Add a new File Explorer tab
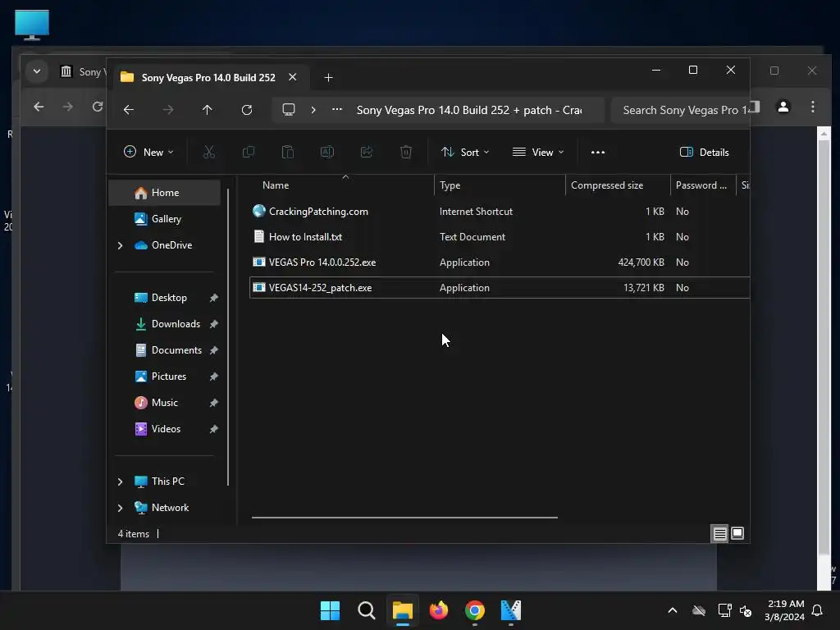The width and height of the screenshot is (840, 630). click(x=328, y=78)
